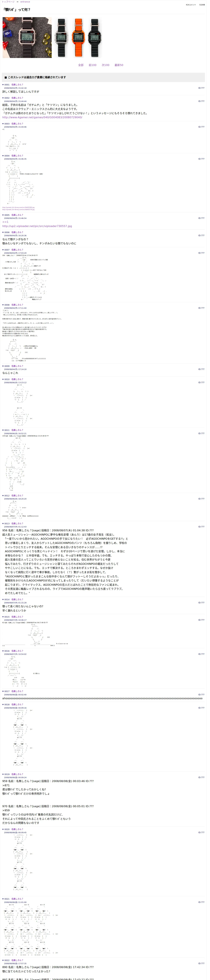Click timestamp 2008/08/04(月) 17:14:10
Viewport: 210px width, 980px height.
(x=15, y=369)
